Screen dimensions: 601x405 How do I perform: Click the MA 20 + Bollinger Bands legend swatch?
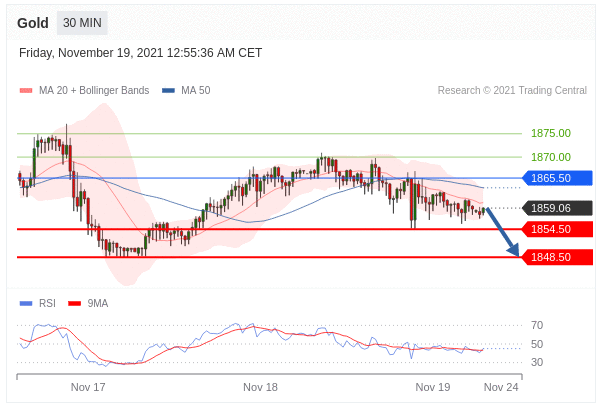click(26, 91)
